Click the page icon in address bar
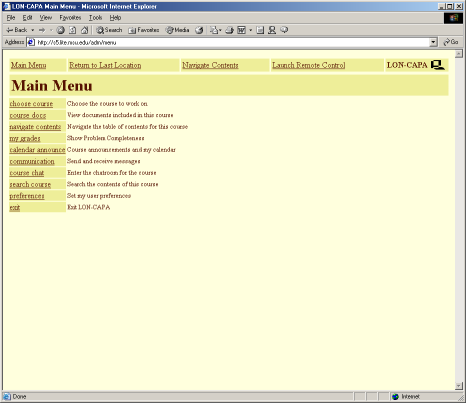466x403 pixels. click(x=31, y=42)
